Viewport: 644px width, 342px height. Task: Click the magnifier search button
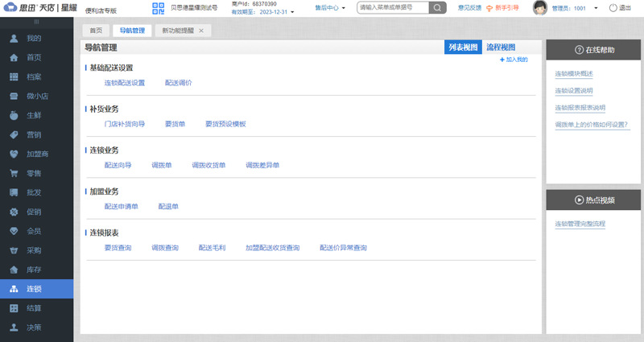point(437,7)
